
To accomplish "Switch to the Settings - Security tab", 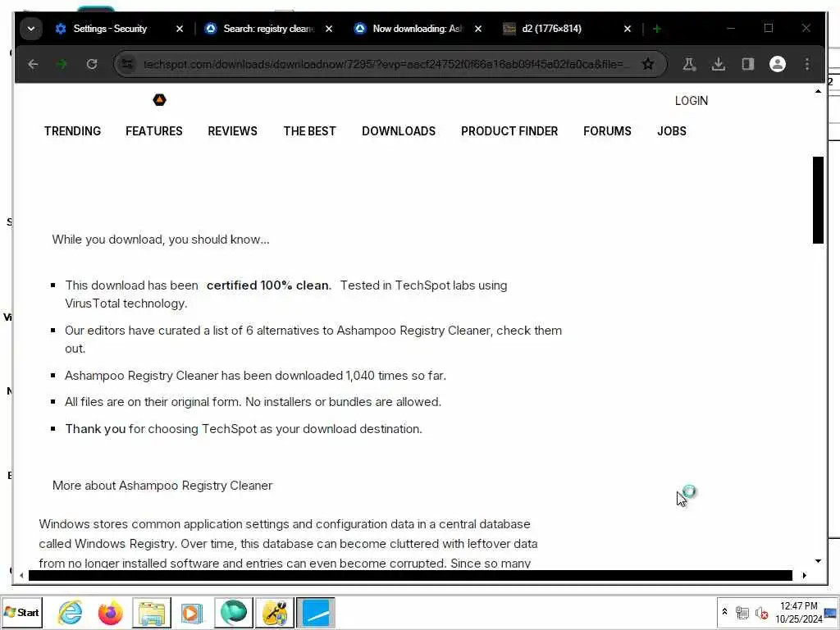I will (x=110, y=29).
